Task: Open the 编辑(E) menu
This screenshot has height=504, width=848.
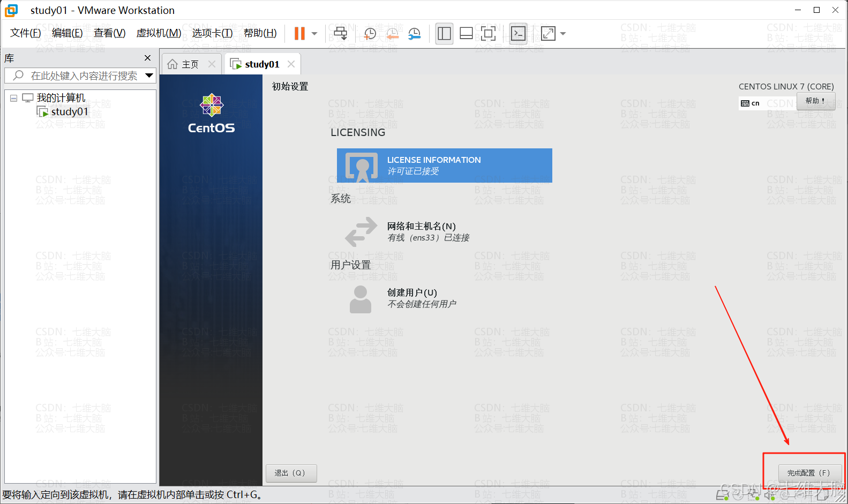Action: (67, 33)
